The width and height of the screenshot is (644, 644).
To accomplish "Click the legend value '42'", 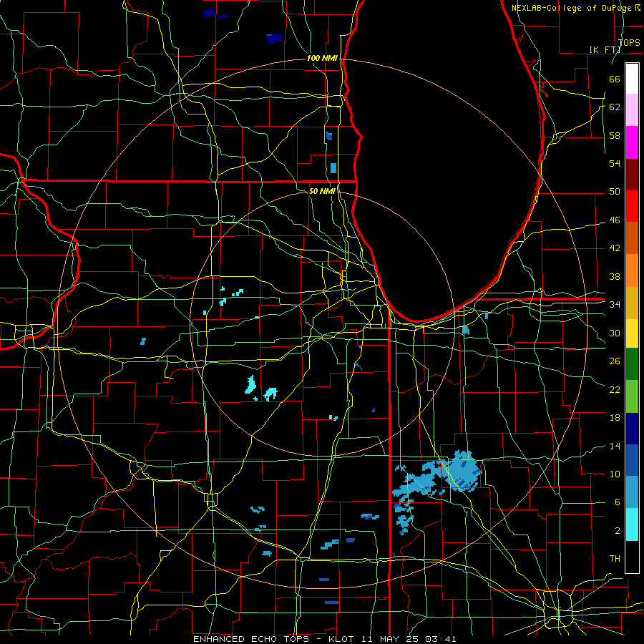I will (x=615, y=248).
